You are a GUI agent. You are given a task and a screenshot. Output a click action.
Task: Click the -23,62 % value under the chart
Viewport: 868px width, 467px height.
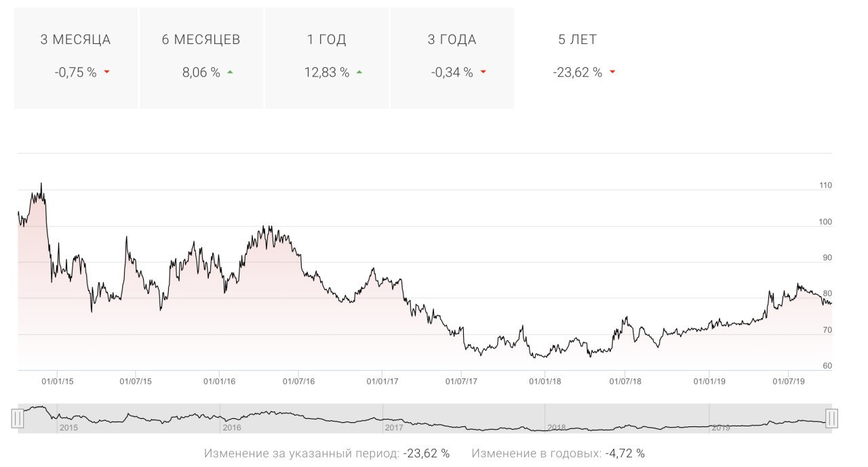click(427, 453)
